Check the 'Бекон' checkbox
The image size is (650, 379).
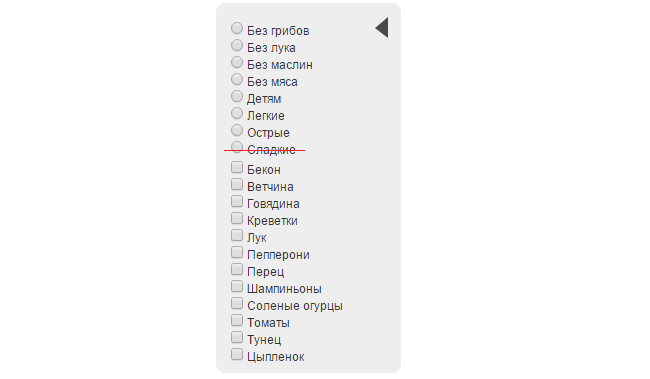[x=237, y=167]
